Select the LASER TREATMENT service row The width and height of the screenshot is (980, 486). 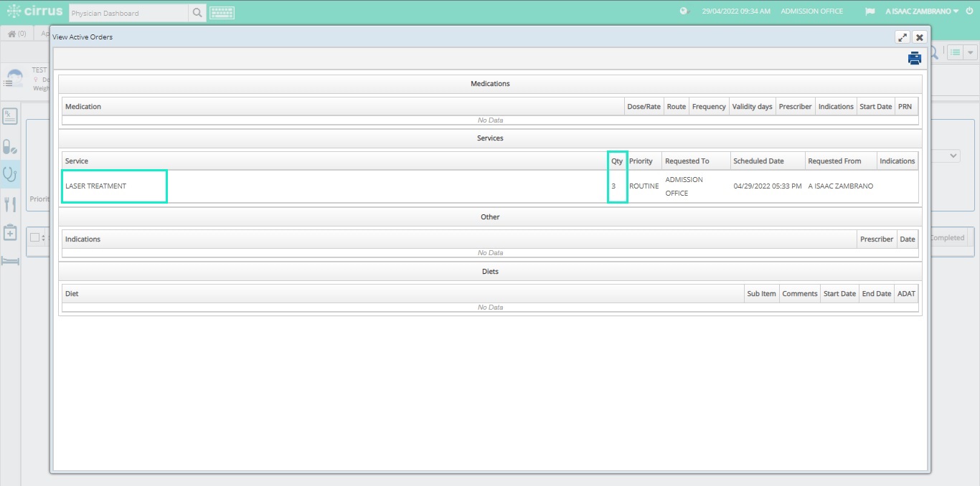coord(490,186)
